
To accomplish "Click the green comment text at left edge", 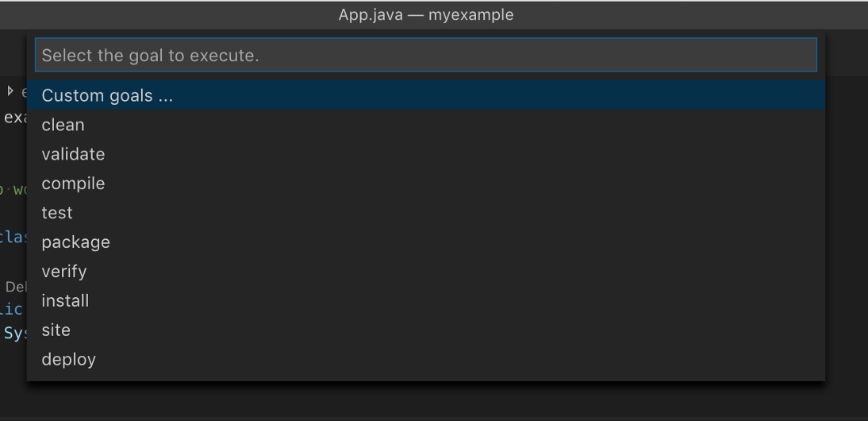I will (x=14, y=191).
